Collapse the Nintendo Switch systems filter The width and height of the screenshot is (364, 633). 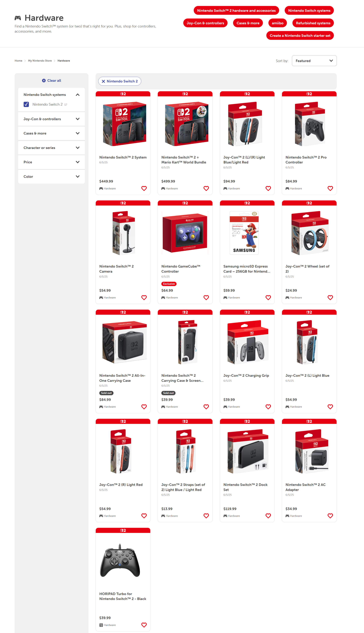click(77, 95)
